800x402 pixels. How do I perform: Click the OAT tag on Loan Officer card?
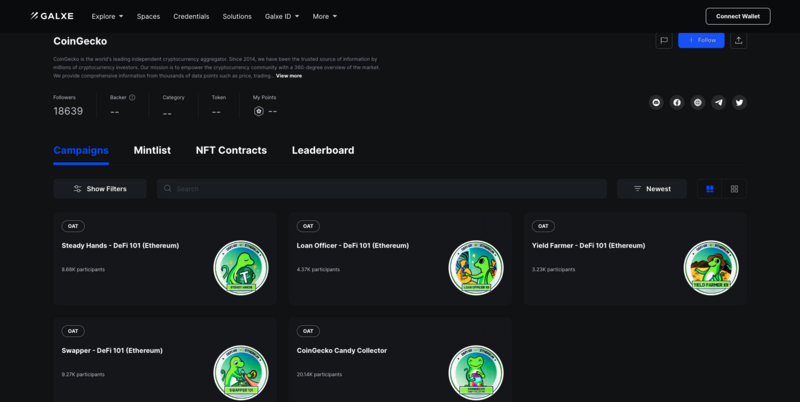[x=308, y=226]
